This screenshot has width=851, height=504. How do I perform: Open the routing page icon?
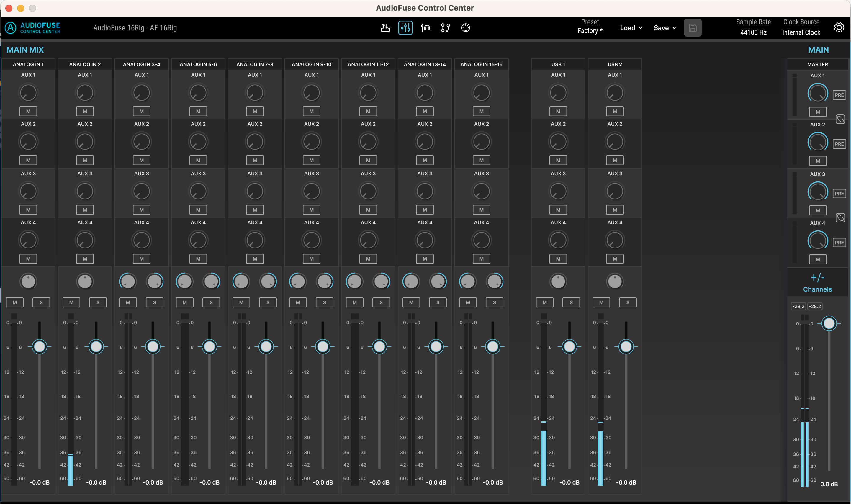(445, 28)
